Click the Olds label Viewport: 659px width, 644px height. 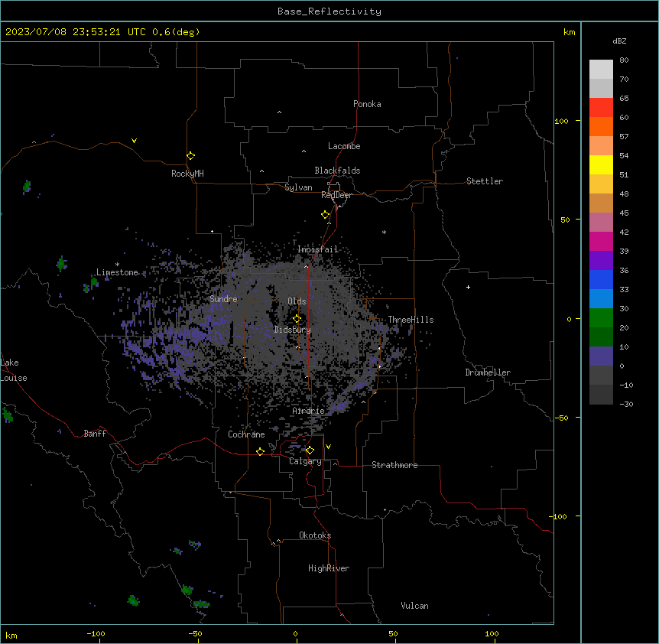(297, 301)
